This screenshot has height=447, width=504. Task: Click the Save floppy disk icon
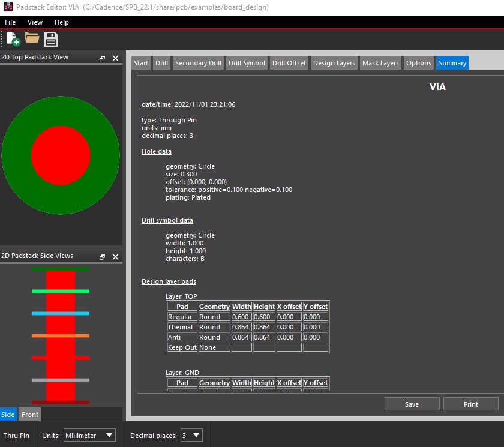[51, 40]
